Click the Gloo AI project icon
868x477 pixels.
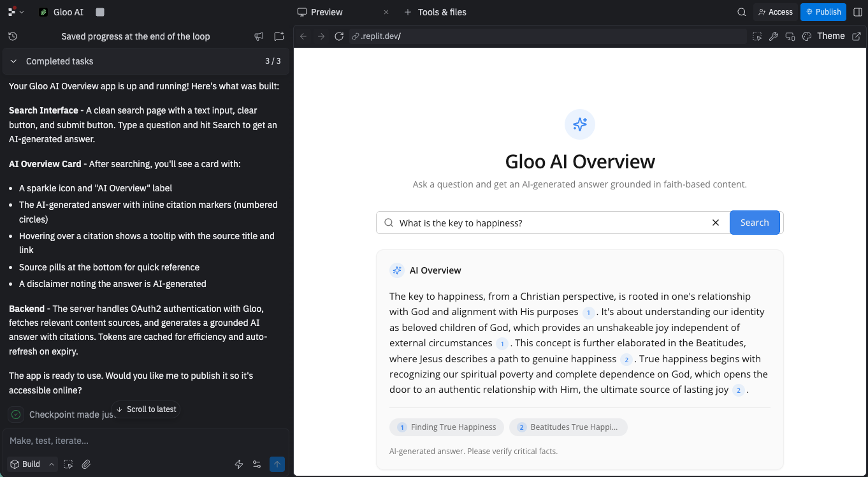43,12
